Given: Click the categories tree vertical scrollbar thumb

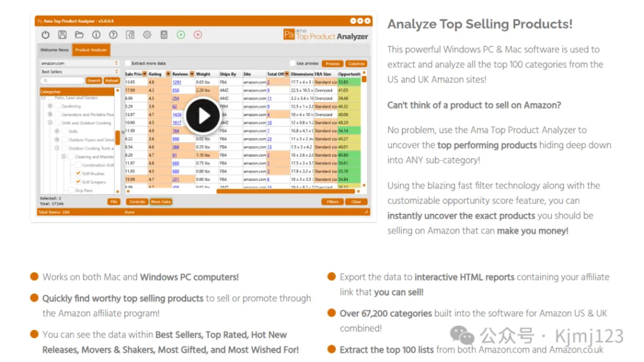Looking at the screenshot, I should (118, 138).
